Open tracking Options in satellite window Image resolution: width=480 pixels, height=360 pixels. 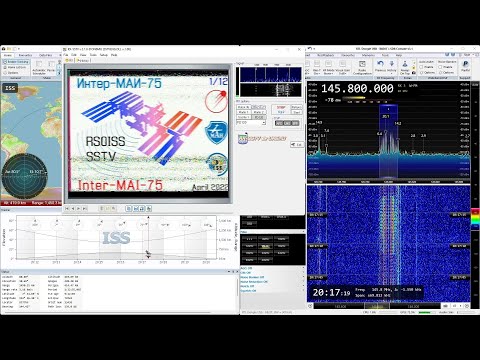pyautogui.click(x=11, y=72)
